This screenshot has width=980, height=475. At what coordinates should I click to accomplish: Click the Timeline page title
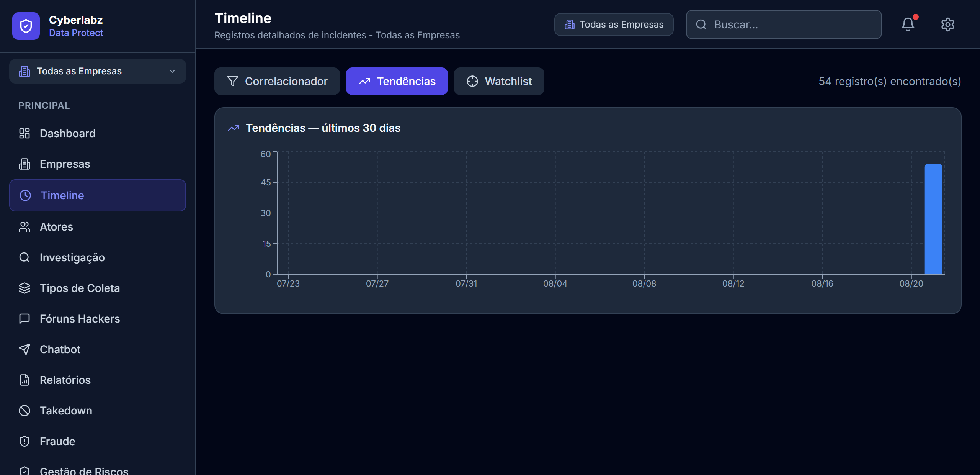(x=243, y=18)
